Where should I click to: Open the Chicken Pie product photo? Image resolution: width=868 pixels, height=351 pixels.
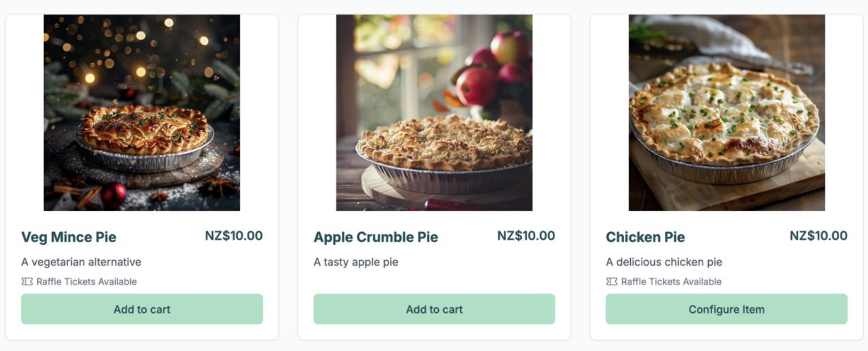(727, 113)
